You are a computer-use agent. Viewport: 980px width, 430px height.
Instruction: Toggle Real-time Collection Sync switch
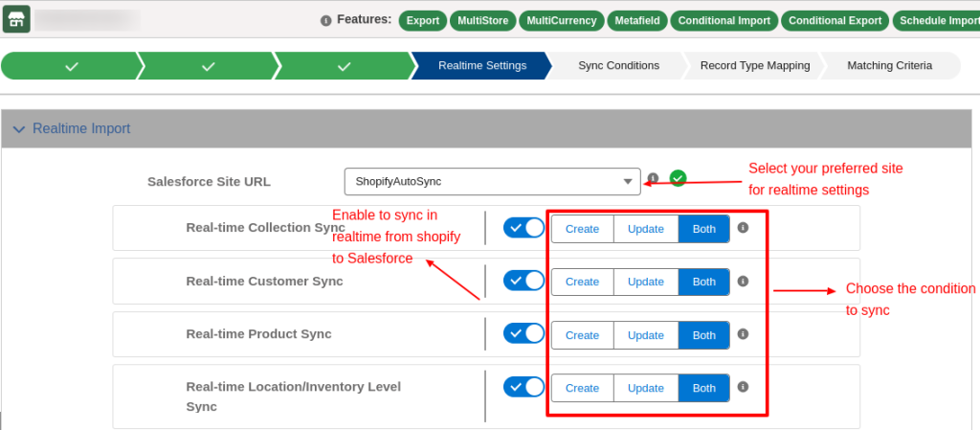coord(523,228)
